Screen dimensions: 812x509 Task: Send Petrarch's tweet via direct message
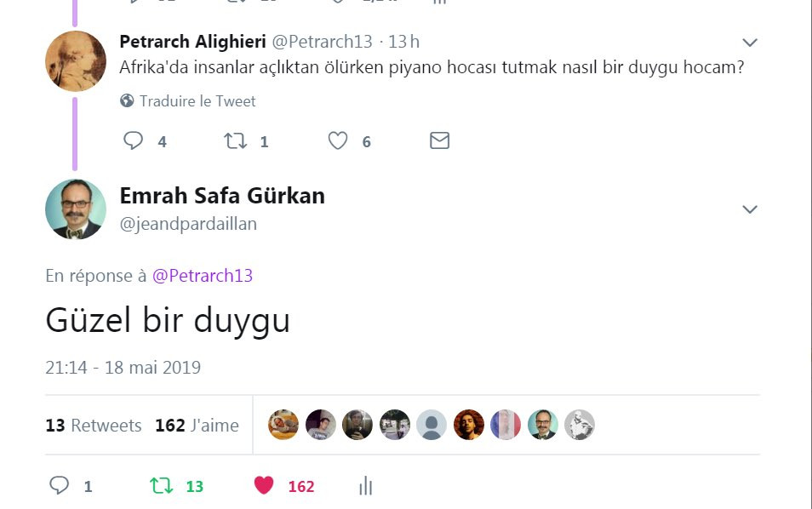pyautogui.click(x=440, y=140)
